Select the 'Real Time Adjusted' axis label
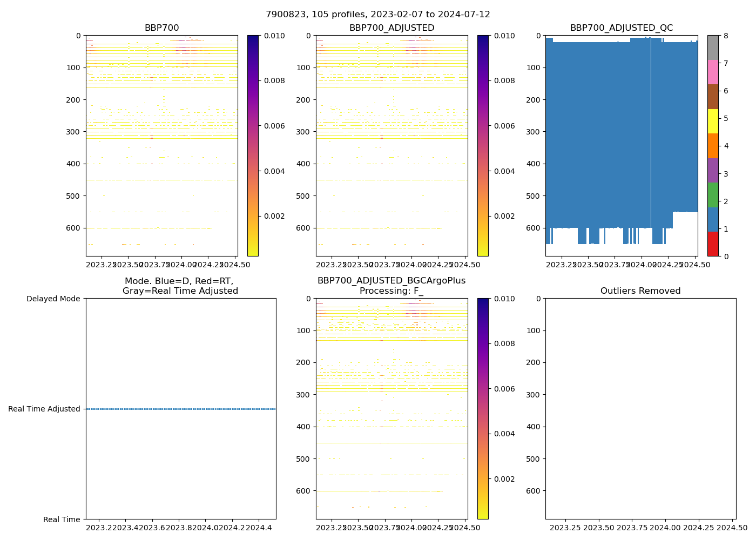 (x=44, y=409)
